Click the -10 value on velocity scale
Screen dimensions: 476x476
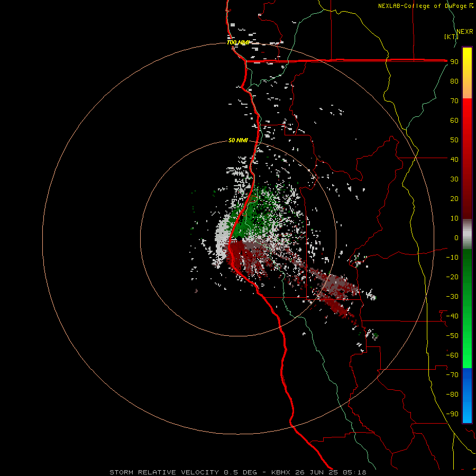click(x=452, y=258)
